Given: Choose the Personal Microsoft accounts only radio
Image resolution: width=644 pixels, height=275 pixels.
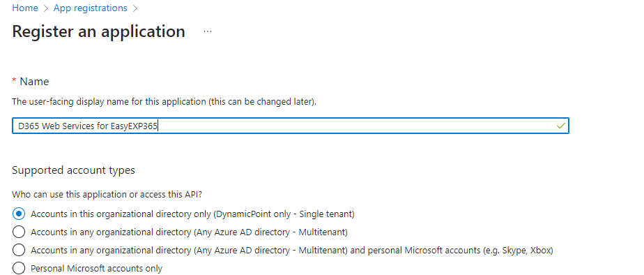Looking at the screenshot, I should click(x=19, y=268).
